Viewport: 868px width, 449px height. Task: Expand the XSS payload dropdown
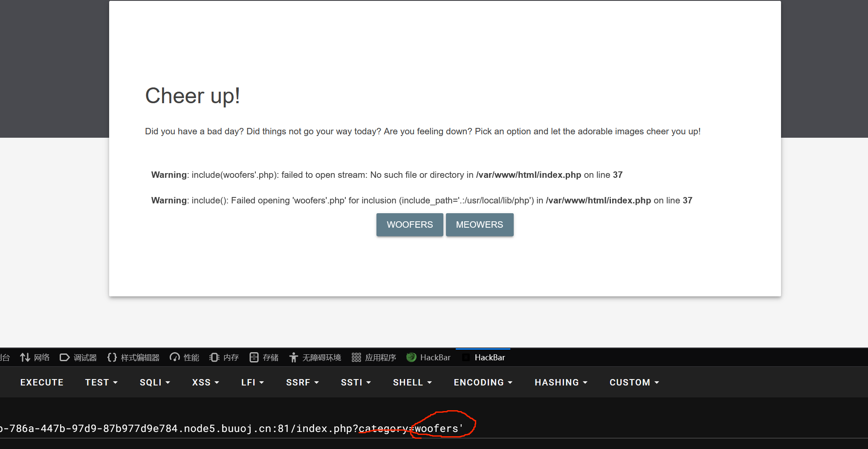click(x=205, y=382)
